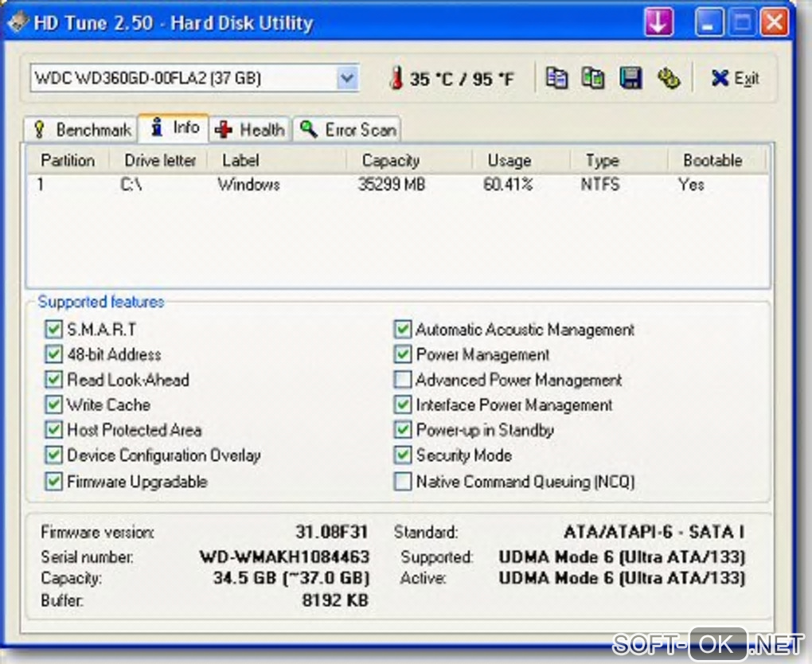Switch to the Benchmark tab
Screen dimensions: 812x664
pyautogui.click(x=81, y=129)
